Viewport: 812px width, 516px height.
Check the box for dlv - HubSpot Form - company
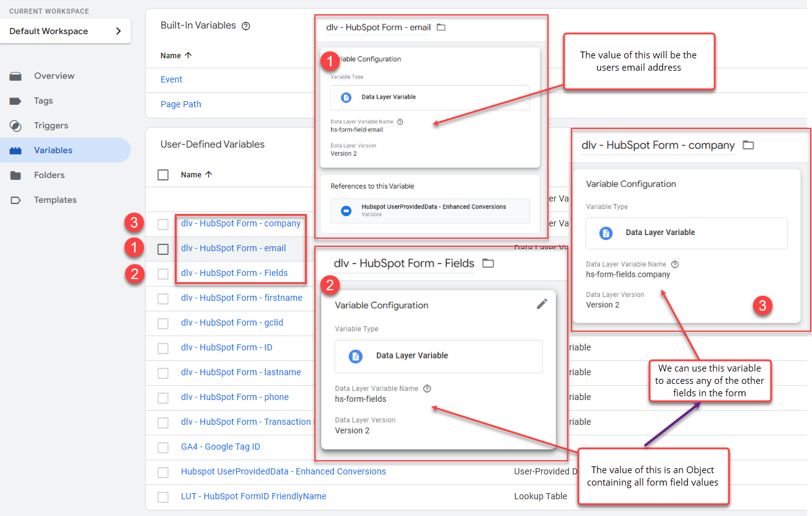(163, 224)
